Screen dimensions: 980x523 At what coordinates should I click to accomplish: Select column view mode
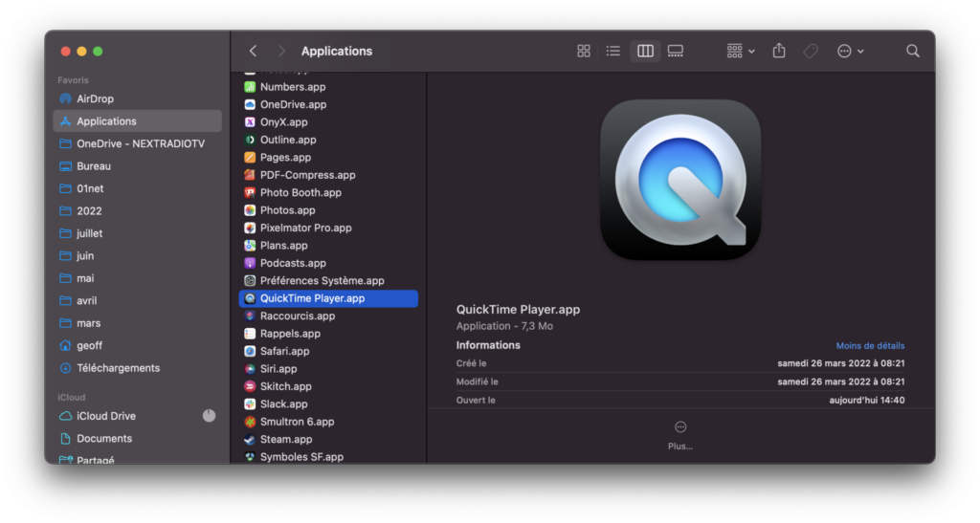pyautogui.click(x=645, y=52)
